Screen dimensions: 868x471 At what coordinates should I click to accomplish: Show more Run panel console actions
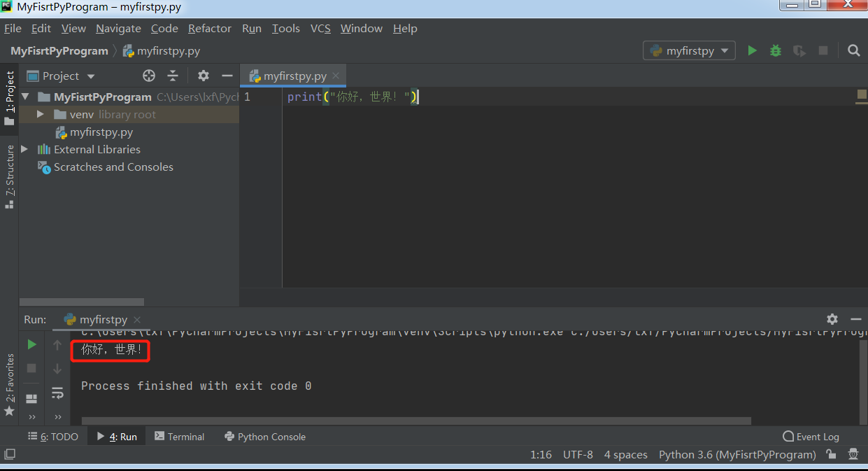point(57,417)
